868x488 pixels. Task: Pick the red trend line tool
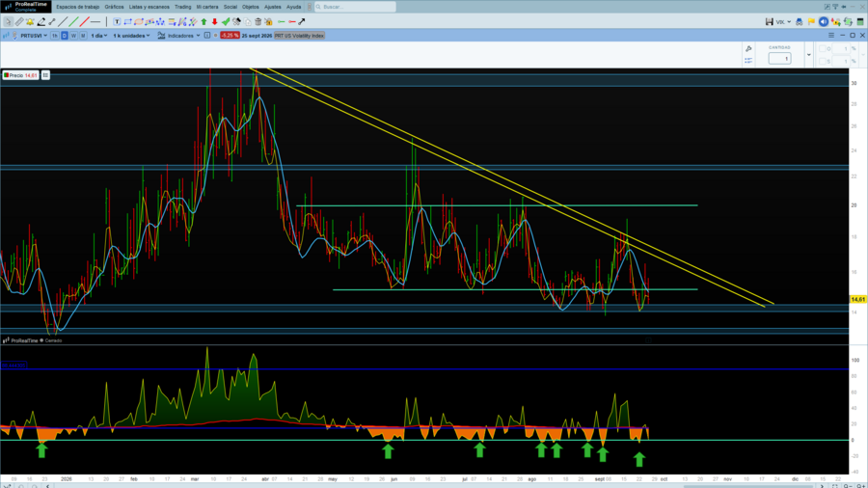tap(84, 21)
